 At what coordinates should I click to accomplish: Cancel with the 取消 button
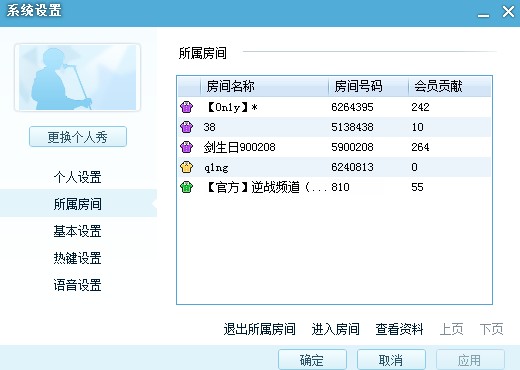tap(391, 360)
